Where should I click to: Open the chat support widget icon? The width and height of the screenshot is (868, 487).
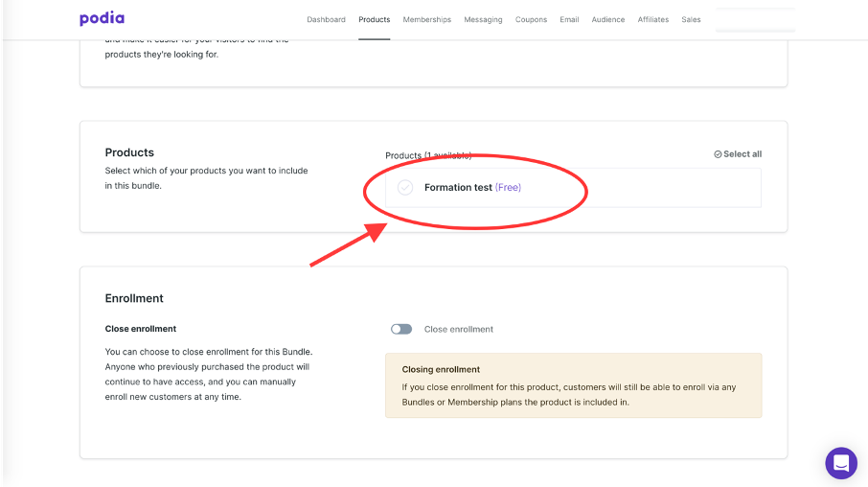tap(841, 463)
